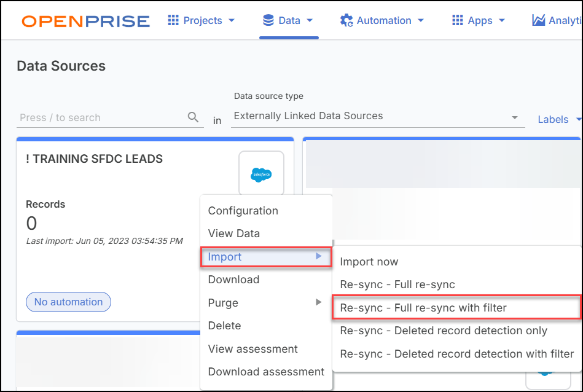Screen dimensions: 583x392
Task: Choose Download from the context menu
Action: click(x=266, y=280)
